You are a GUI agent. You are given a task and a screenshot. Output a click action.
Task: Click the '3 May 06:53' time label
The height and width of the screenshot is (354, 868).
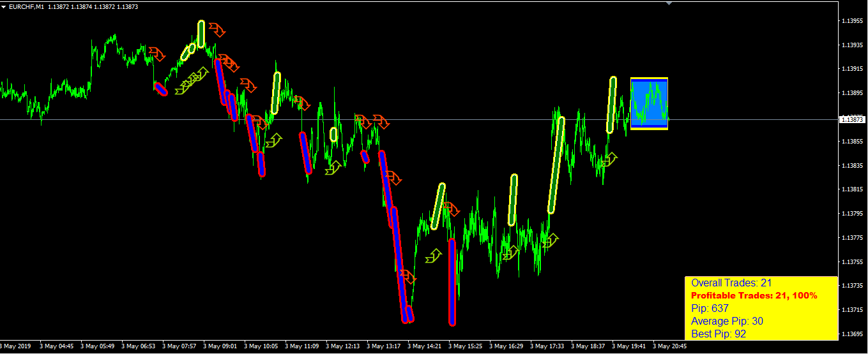point(139,346)
